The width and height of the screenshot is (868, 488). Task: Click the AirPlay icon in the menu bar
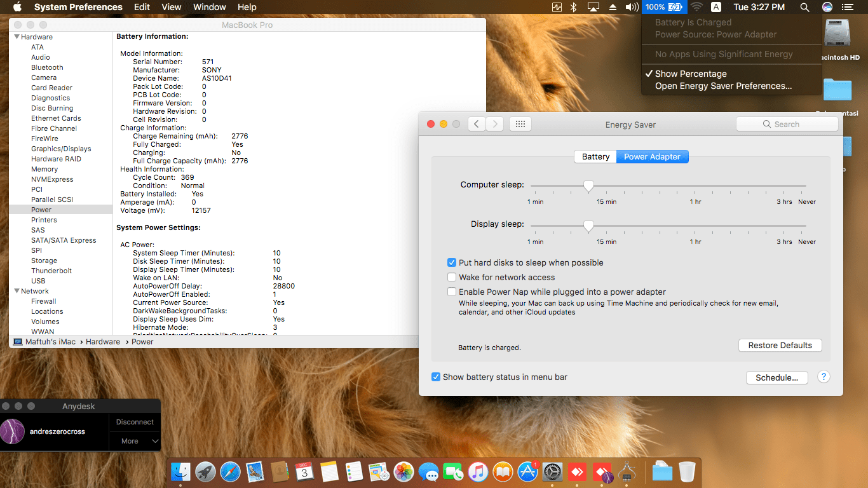pos(593,7)
